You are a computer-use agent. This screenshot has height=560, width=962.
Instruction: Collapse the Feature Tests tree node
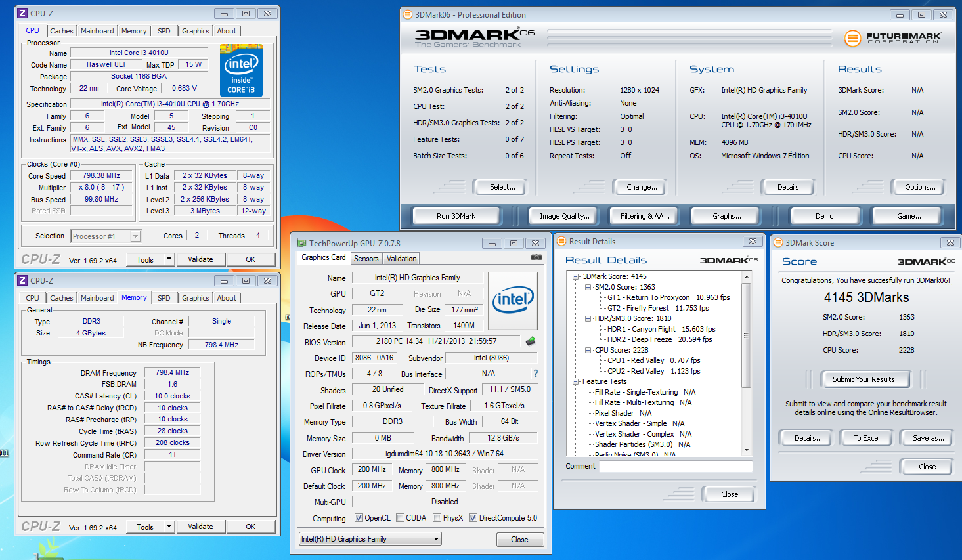click(576, 381)
